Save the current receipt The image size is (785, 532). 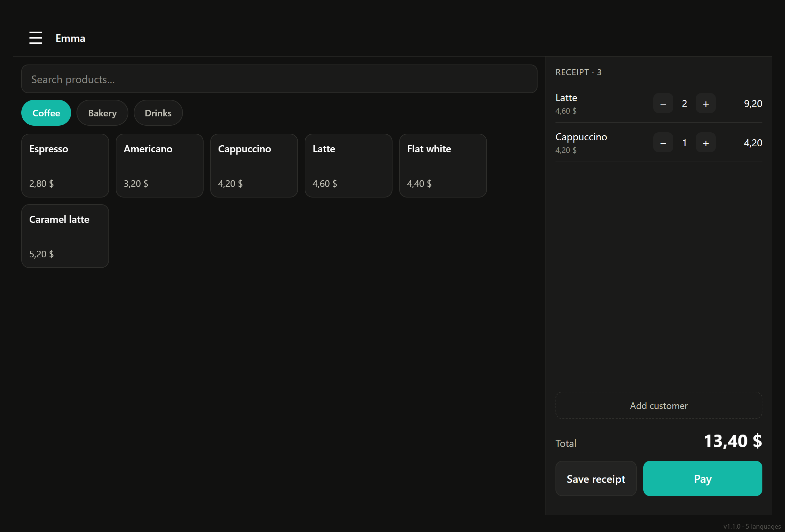pos(596,479)
